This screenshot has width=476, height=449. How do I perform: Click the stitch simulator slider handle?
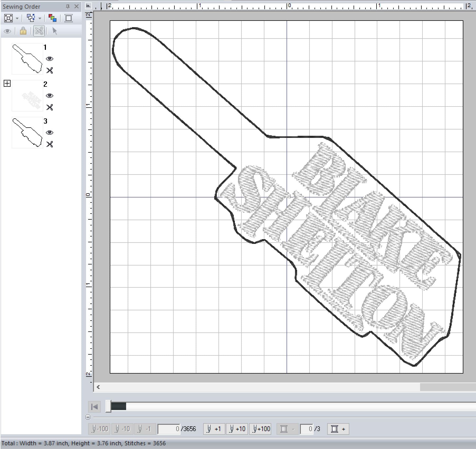point(108,406)
